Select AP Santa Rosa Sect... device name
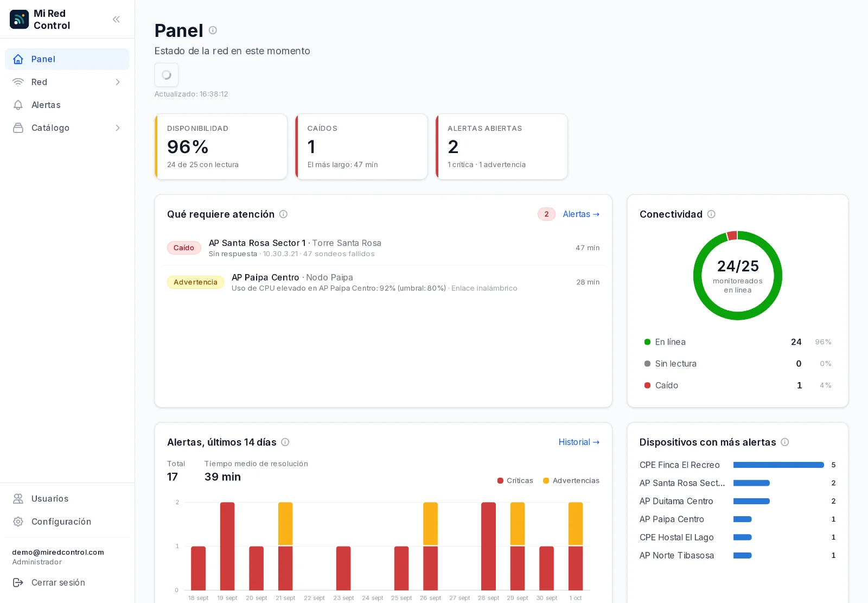Viewport: 868px width, 603px height. tap(682, 483)
